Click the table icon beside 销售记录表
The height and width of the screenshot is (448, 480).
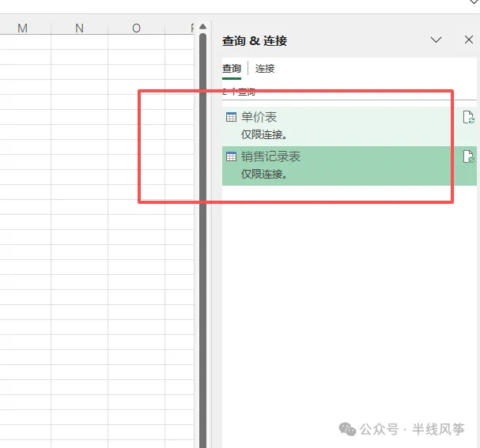[x=231, y=156]
